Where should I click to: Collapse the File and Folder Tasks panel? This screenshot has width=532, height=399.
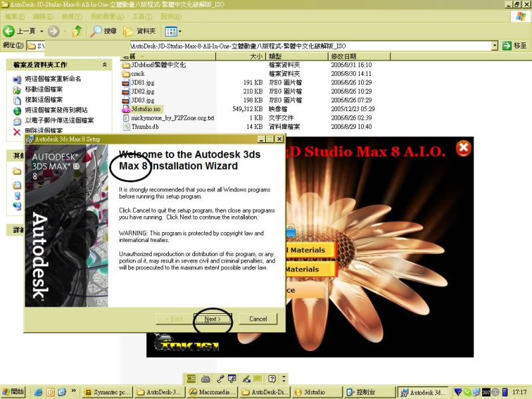(104, 65)
